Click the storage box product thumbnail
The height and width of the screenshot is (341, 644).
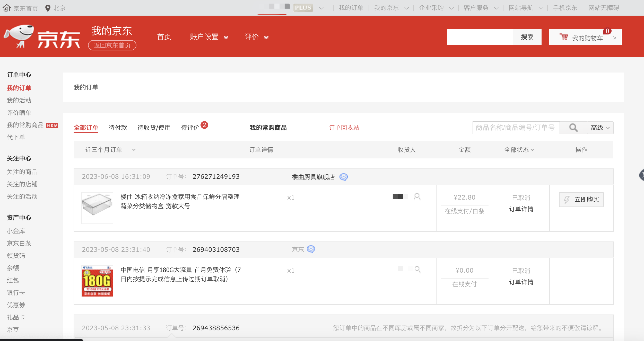tap(97, 208)
